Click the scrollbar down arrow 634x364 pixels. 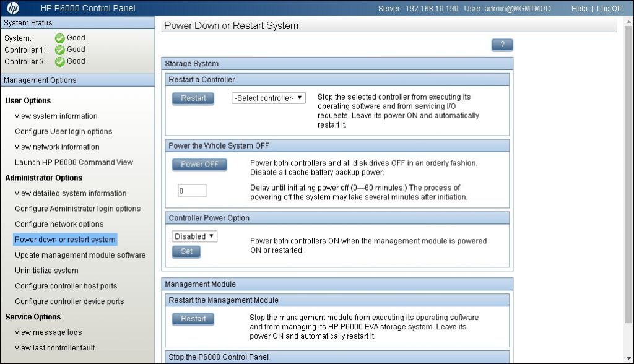click(629, 358)
